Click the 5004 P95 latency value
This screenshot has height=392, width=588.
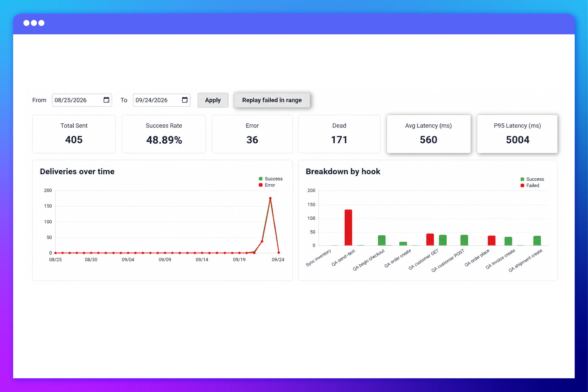[518, 140]
